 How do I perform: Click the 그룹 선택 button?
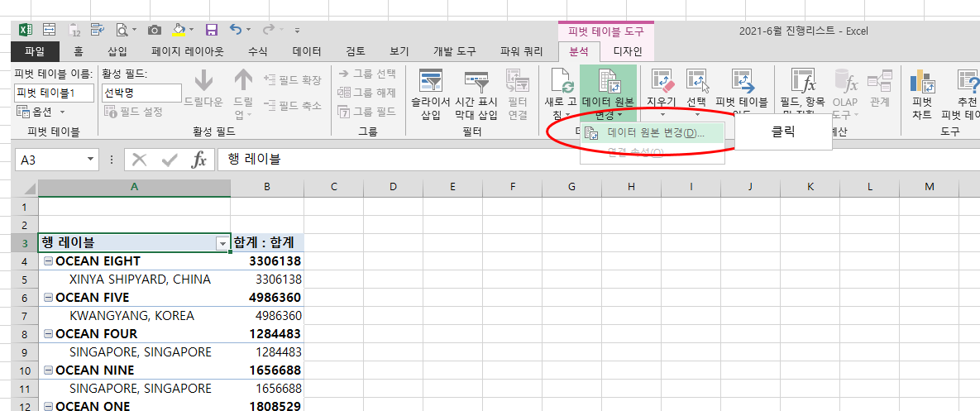367,73
